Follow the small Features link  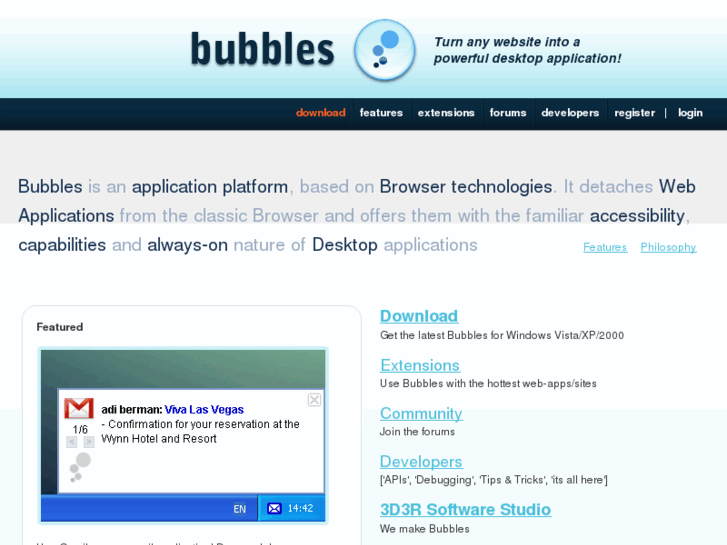(605, 247)
